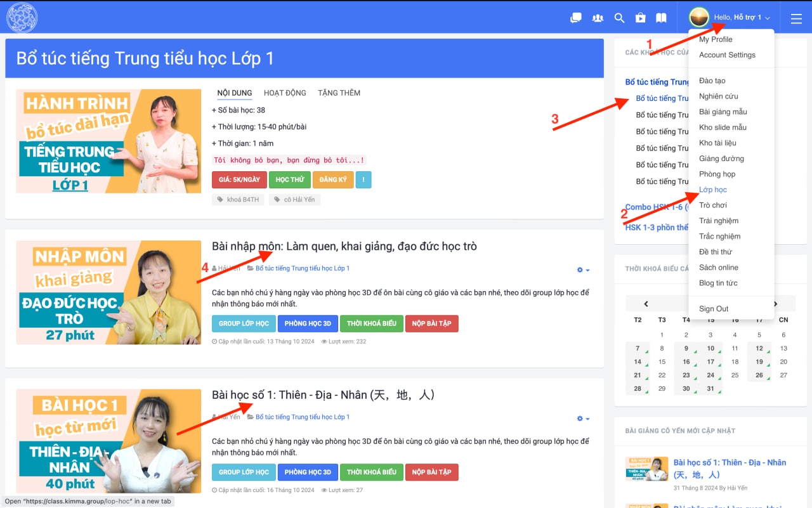Open gear dropdown for Bài học số 1
812x508 pixels.
point(582,419)
